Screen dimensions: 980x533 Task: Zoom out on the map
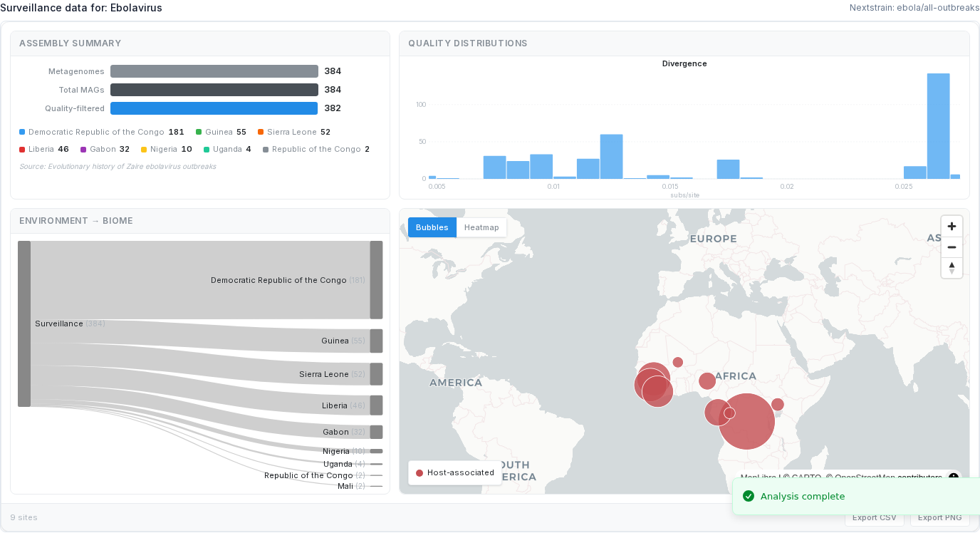(952, 247)
